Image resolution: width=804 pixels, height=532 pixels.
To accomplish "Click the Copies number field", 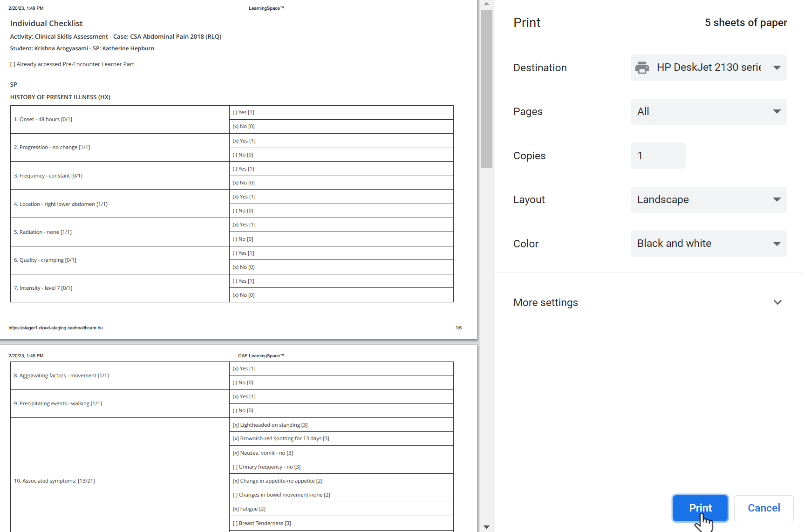I will [658, 156].
